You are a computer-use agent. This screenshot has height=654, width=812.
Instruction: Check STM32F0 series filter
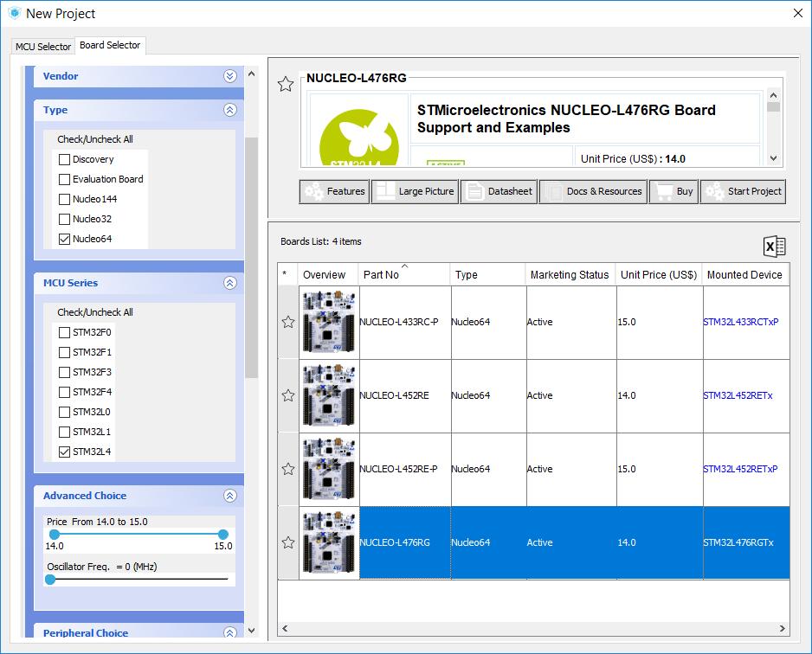pos(64,332)
